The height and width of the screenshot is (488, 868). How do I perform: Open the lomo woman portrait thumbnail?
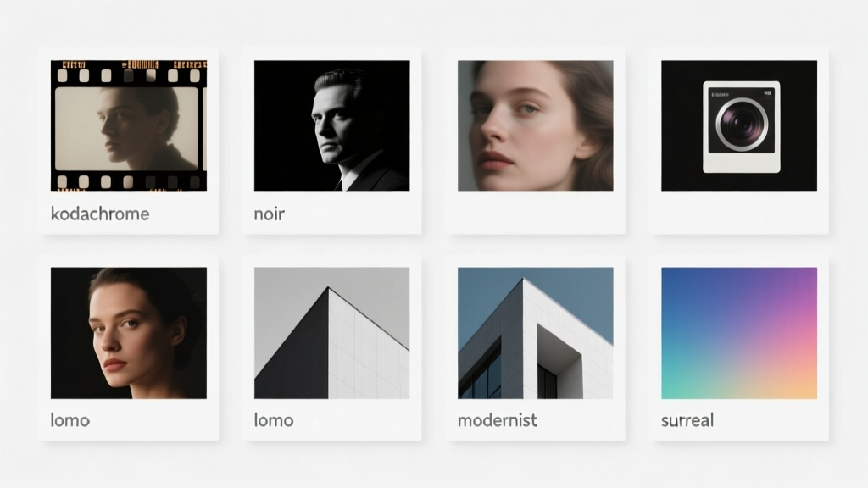pyautogui.click(x=129, y=333)
